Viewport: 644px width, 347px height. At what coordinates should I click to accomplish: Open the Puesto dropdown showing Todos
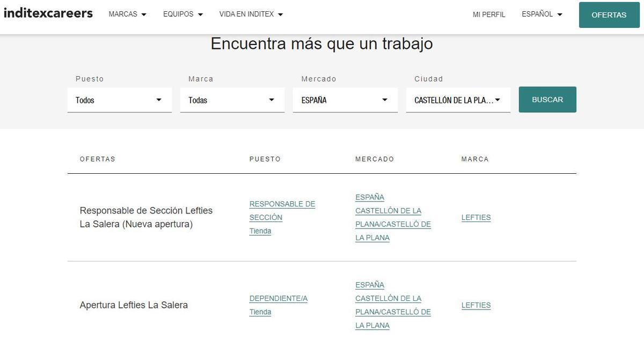pyautogui.click(x=119, y=100)
